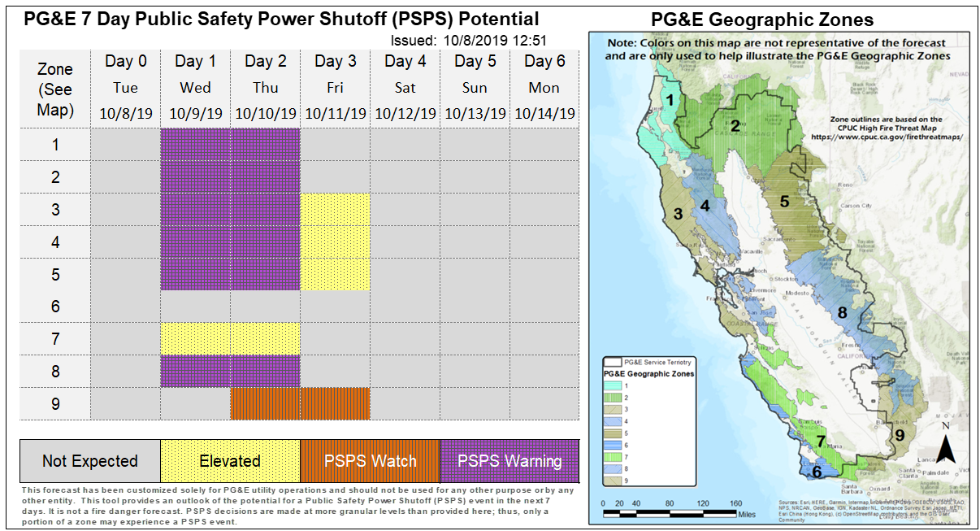This screenshot has width=980, height=531.
Task: Click the orange PSPS Watch legend box
Action: click(x=370, y=461)
